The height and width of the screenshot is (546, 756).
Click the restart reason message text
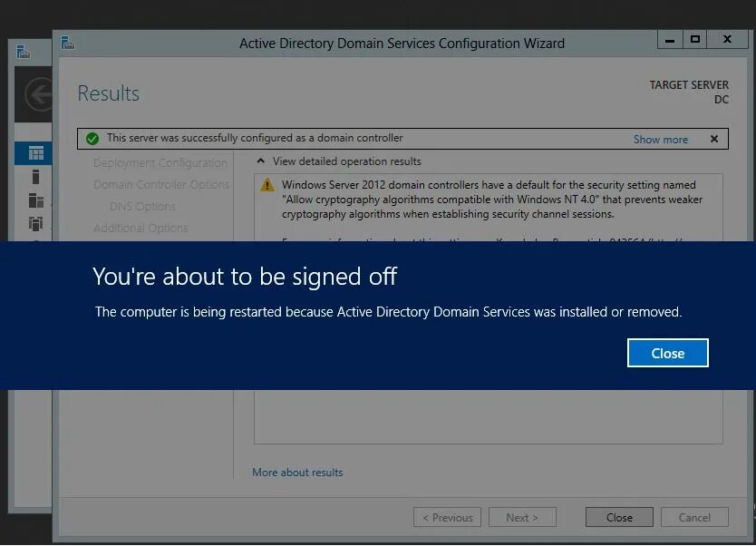tap(388, 312)
